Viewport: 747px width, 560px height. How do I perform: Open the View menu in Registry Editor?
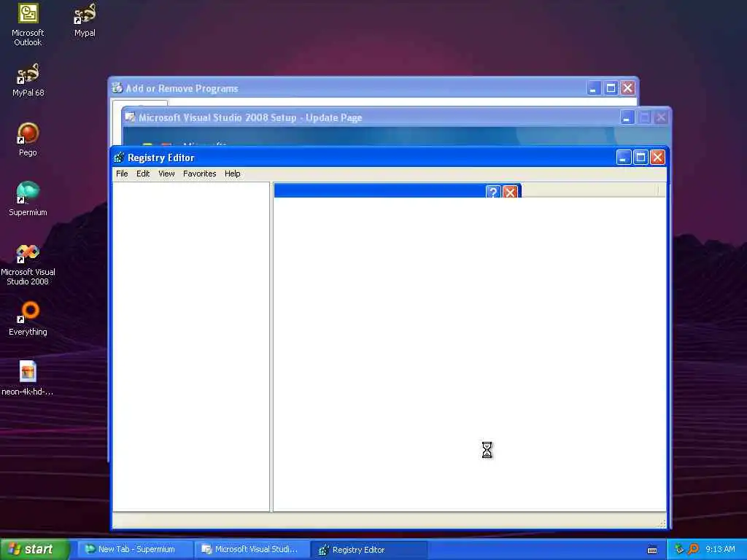click(166, 174)
